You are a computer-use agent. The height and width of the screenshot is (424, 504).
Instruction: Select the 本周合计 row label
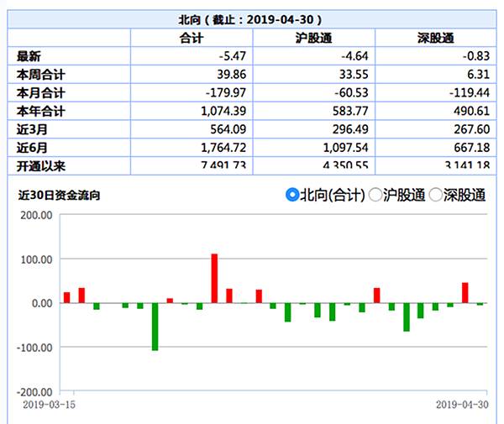click(x=40, y=74)
